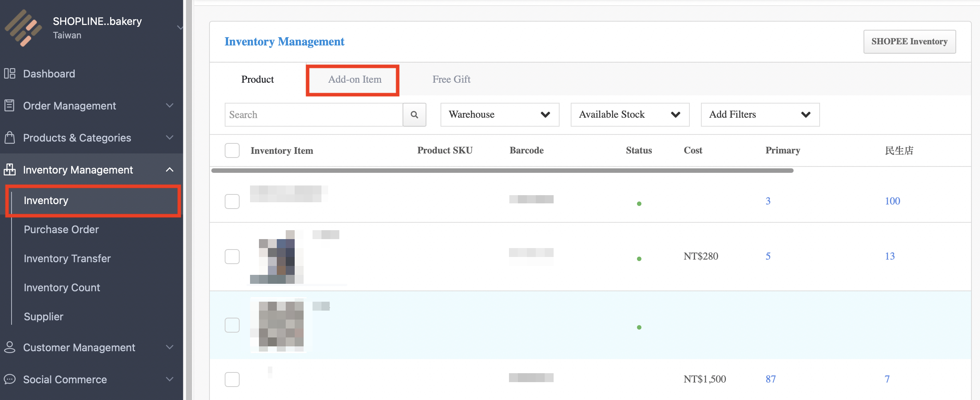Click the horizontal scrollbar under the table header
Screen dimensions: 980x400
pyautogui.click(x=502, y=171)
